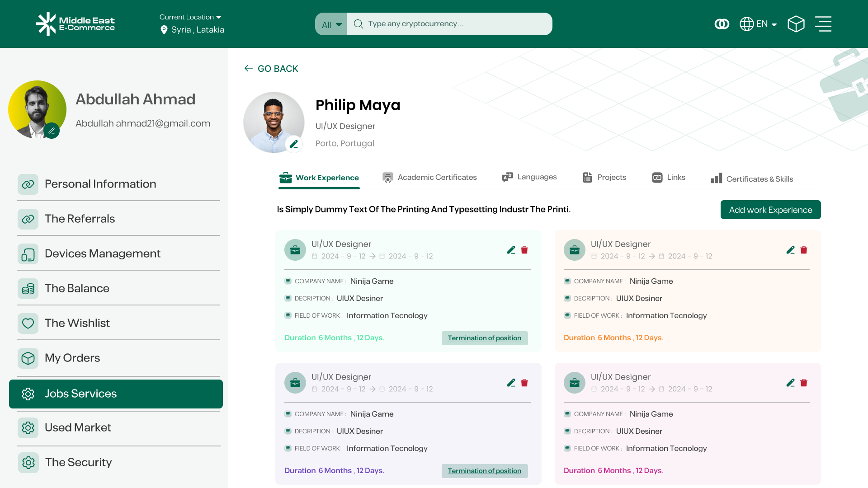Delete the first work experience card
The height and width of the screenshot is (488, 868).
click(524, 250)
